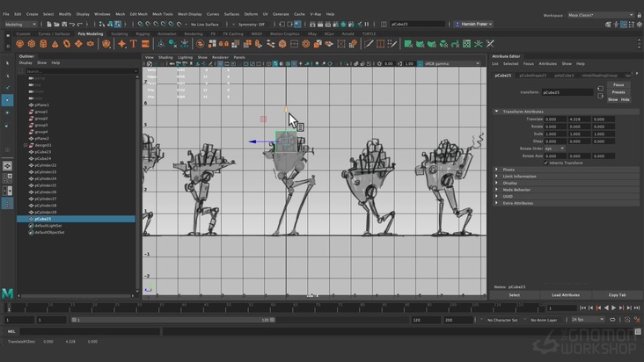Go to end of playback range
The height and width of the screenshot is (362, 644).
pyautogui.click(x=637, y=308)
